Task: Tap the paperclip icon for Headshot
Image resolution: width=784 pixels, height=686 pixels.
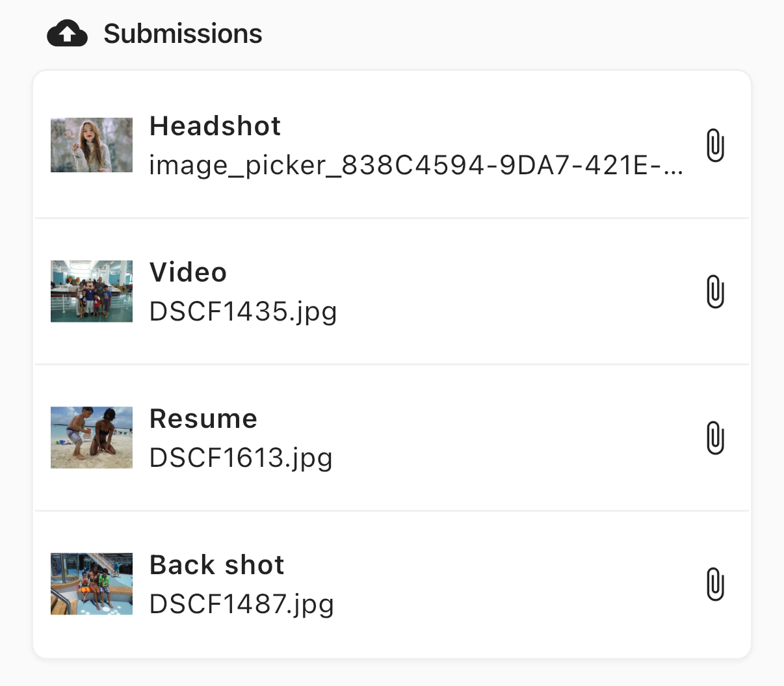Action: click(715, 145)
